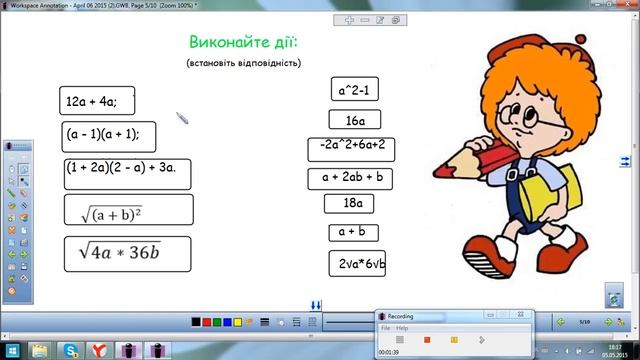Go to previous page with green arrow
Image resolution: width=640 pixels, height=360 pixels.
coord(561,322)
